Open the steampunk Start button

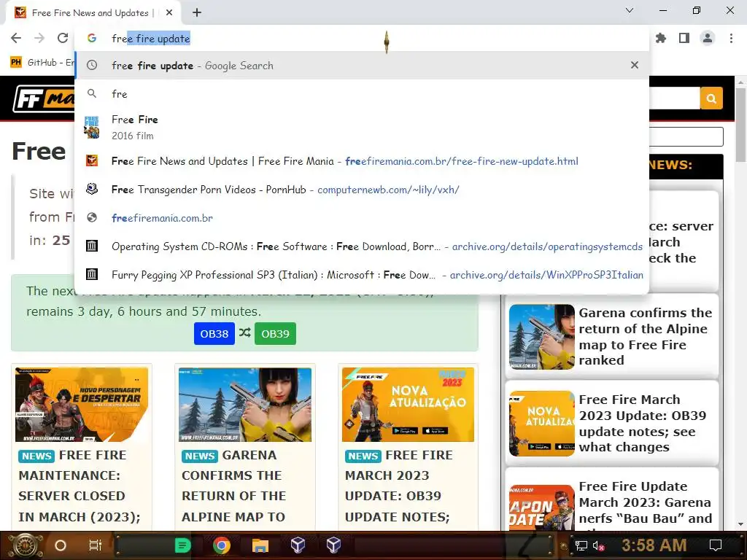(26, 545)
